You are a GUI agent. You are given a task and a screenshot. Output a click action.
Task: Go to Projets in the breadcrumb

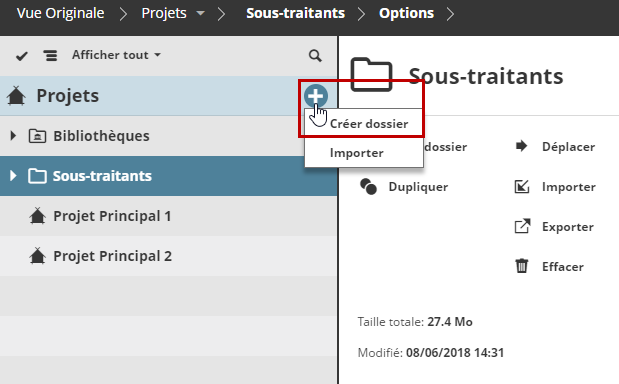(164, 13)
